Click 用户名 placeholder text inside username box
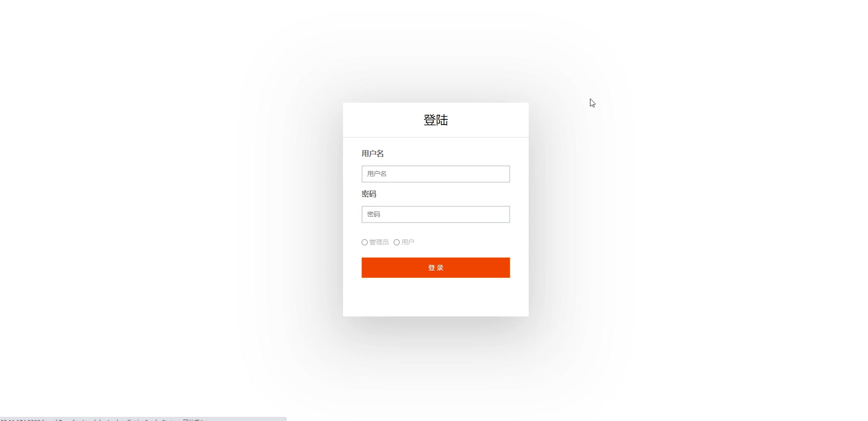The width and height of the screenshot is (868, 421). (377, 174)
